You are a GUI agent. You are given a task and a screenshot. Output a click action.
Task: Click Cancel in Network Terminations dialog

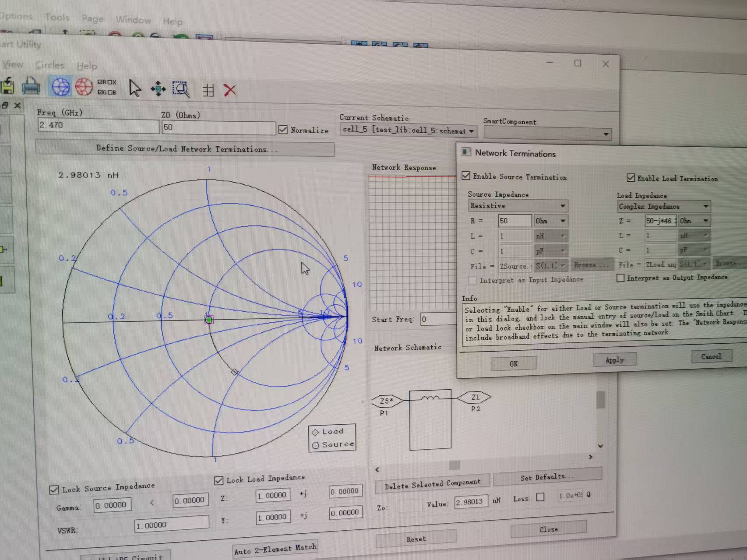pos(712,356)
